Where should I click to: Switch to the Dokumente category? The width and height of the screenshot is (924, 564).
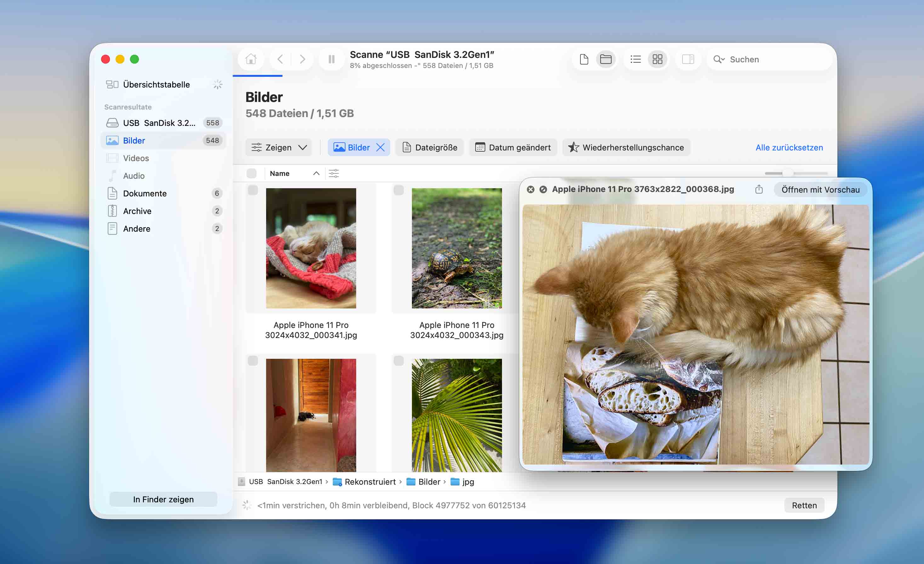coord(145,193)
